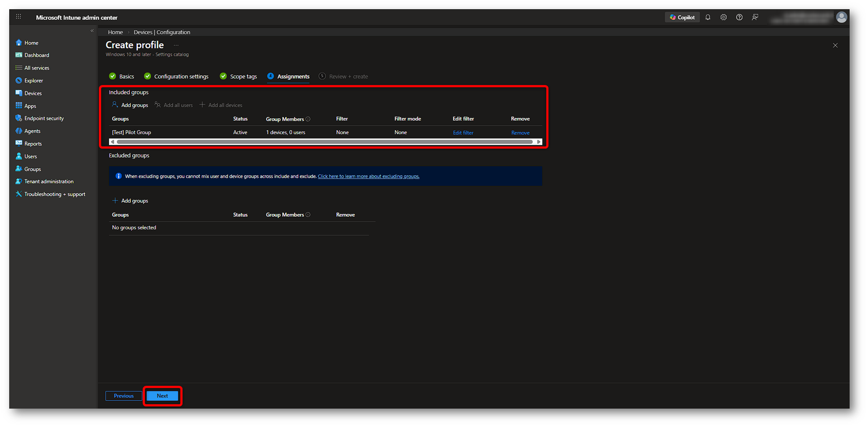This screenshot has height=427, width=868.
Task: Select Add all devices option
Action: tap(221, 105)
